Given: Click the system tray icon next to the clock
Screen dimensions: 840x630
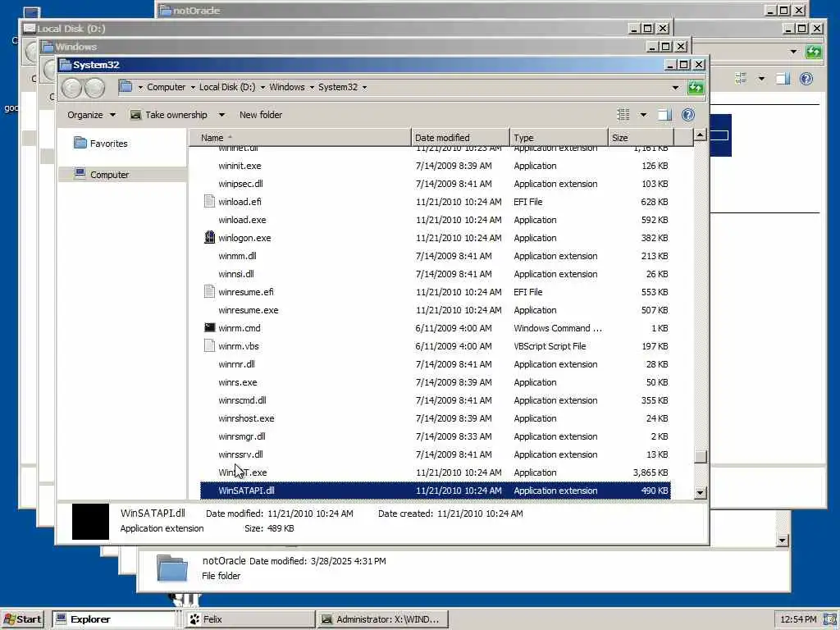Looking at the screenshot, I should 830,619.
